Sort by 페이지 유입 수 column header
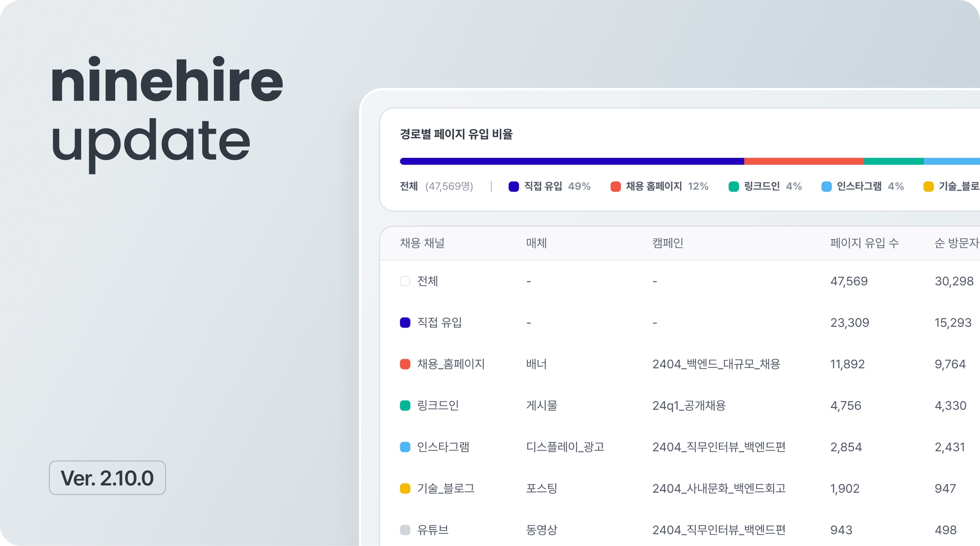 tap(864, 243)
